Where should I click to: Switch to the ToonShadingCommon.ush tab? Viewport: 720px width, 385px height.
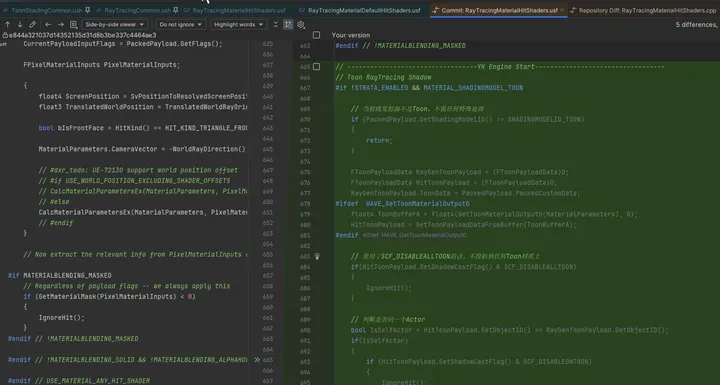pyautogui.click(x=46, y=10)
